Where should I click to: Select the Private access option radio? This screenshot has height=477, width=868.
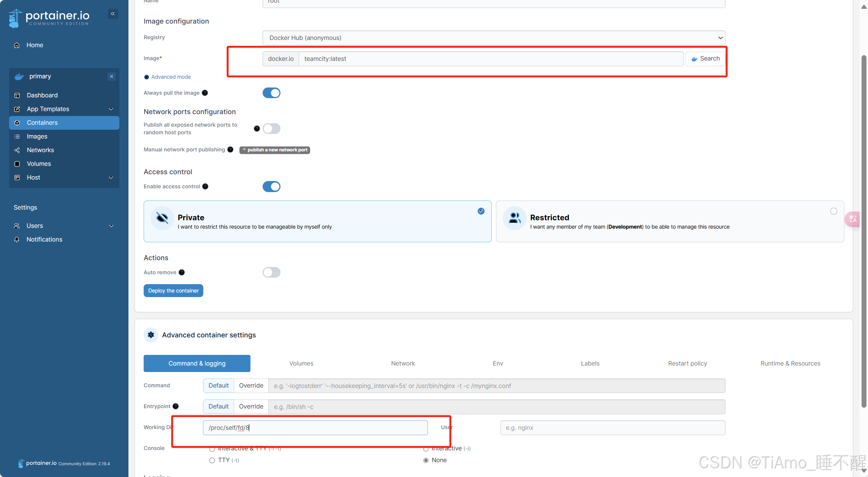click(481, 211)
